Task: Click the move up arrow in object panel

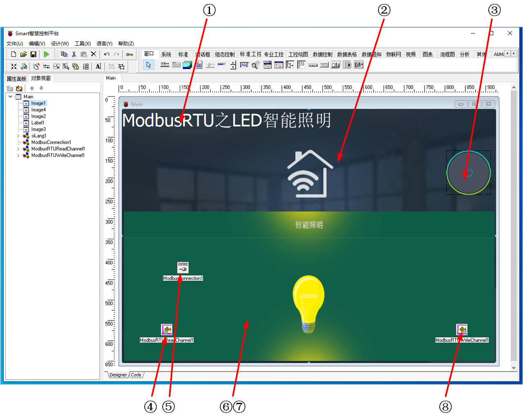Action: coord(32,88)
